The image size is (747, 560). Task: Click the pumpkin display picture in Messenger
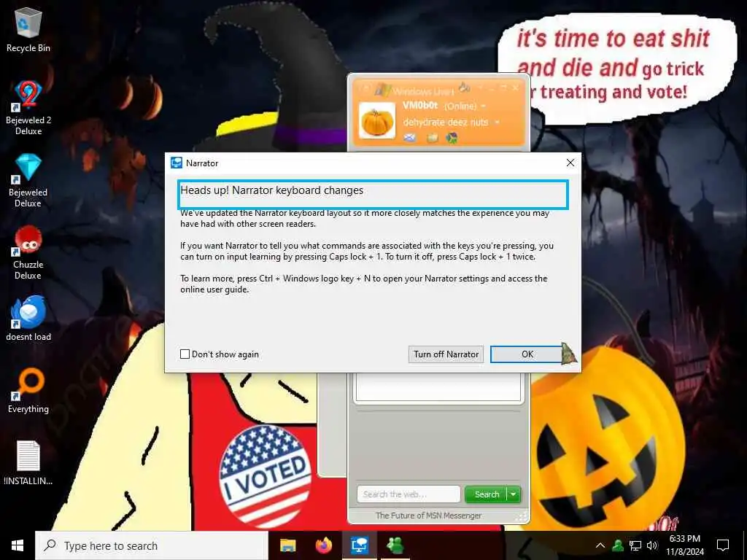click(377, 120)
